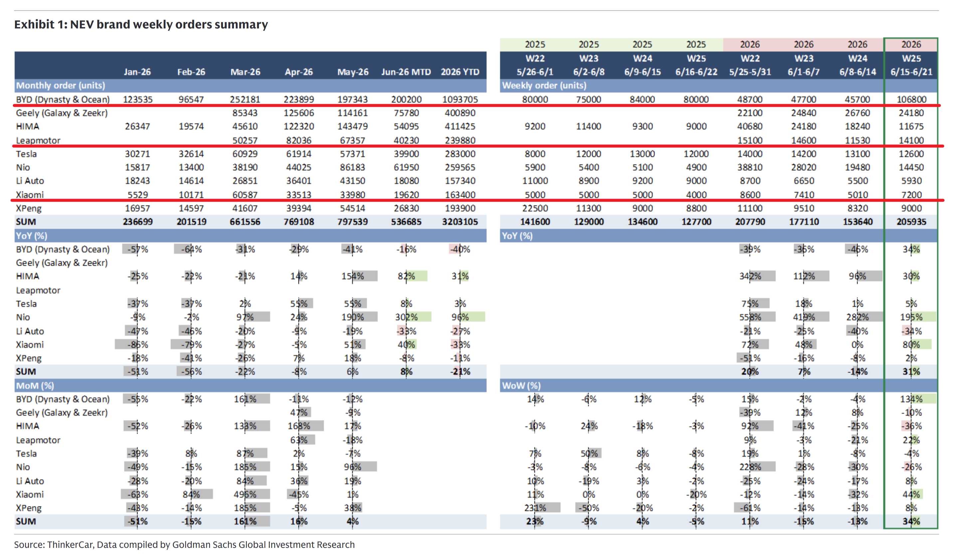Click Leapmotor Apr-26 monthly order value '82036'
This screenshot has height=560, width=964.
299,140
